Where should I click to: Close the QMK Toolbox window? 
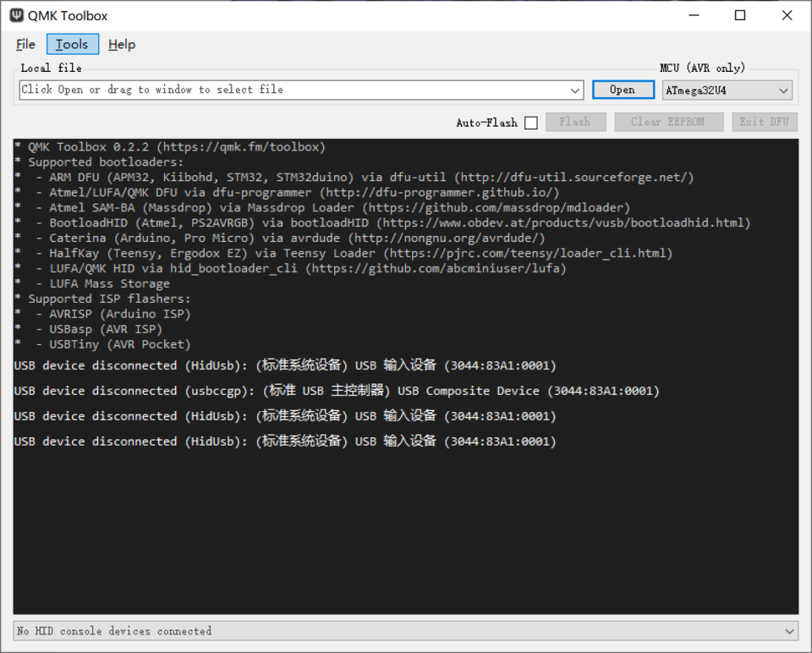tap(787, 15)
